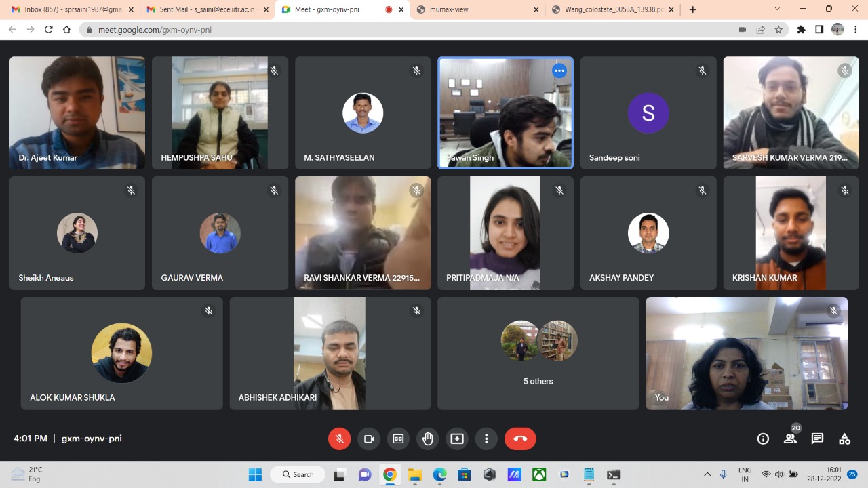Raise hand in the meeting
Image resolution: width=868 pixels, height=488 pixels.
[x=428, y=439]
